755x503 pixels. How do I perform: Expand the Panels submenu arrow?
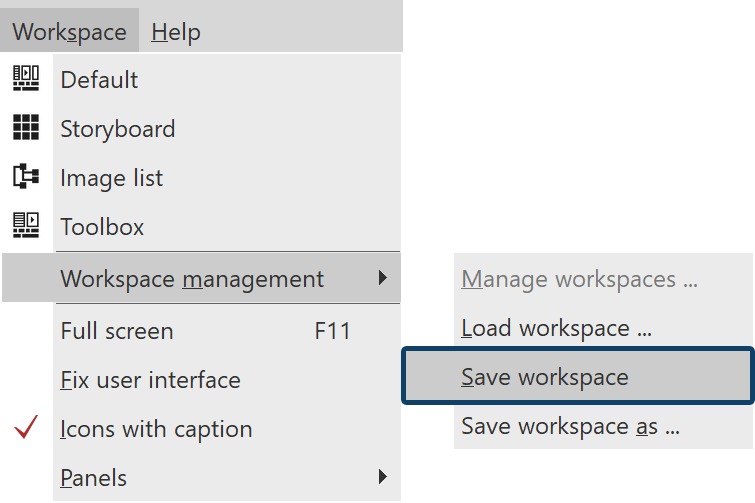tap(383, 477)
